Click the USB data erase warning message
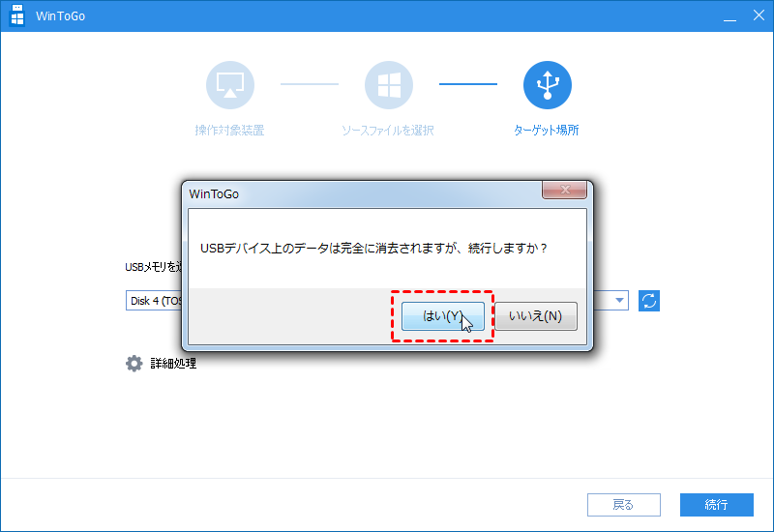This screenshot has height=532, width=774. tap(373, 249)
